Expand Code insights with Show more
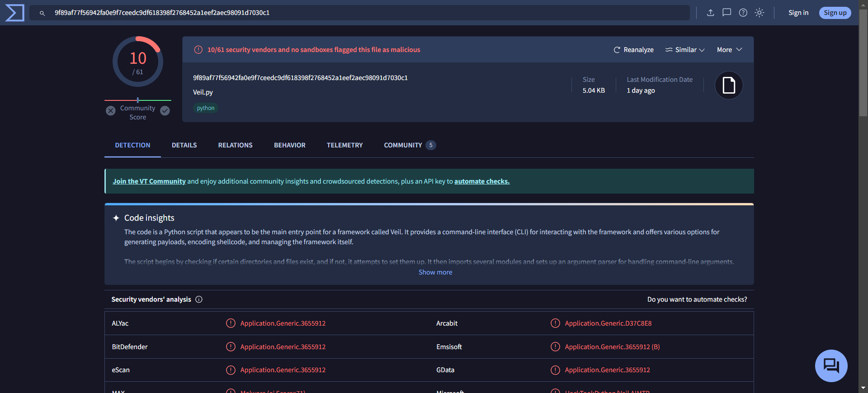Viewport: 868px width, 393px height. [435, 272]
